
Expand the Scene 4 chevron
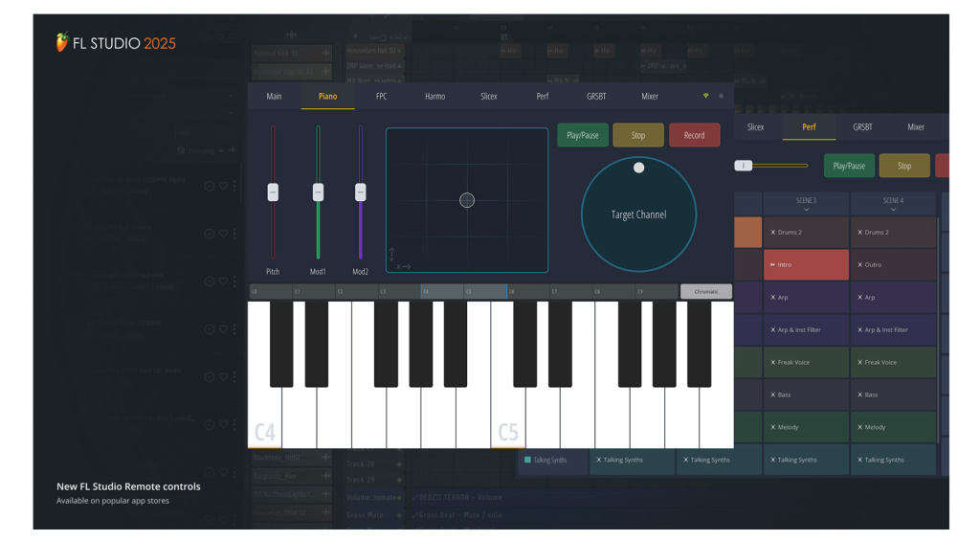pos(893,209)
